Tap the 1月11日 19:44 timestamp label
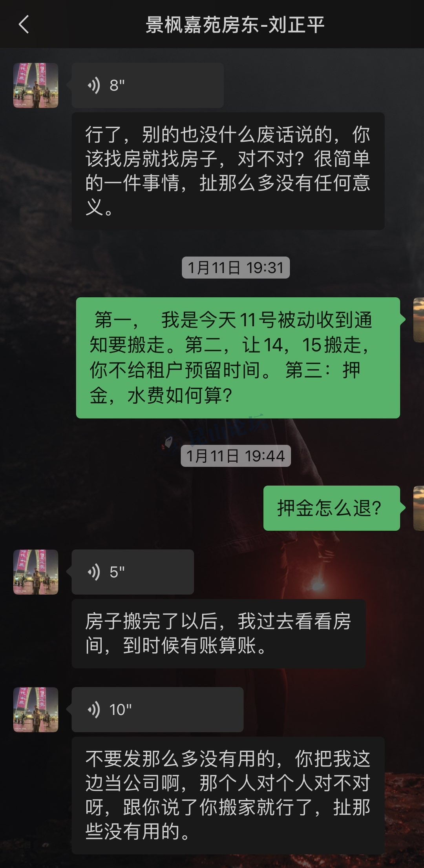This screenshot has width=424, height=868. 236,456
